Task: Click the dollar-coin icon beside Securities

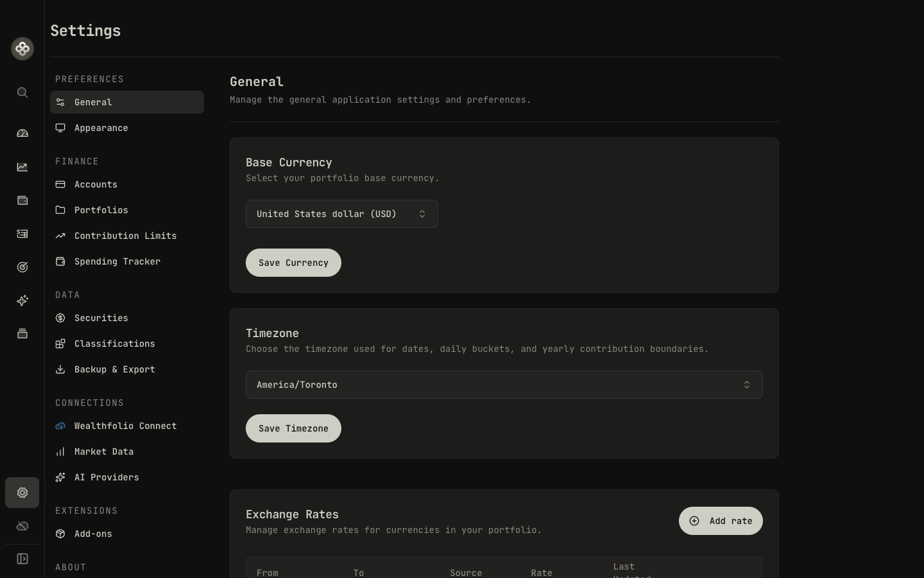Action: pos(60,318)
